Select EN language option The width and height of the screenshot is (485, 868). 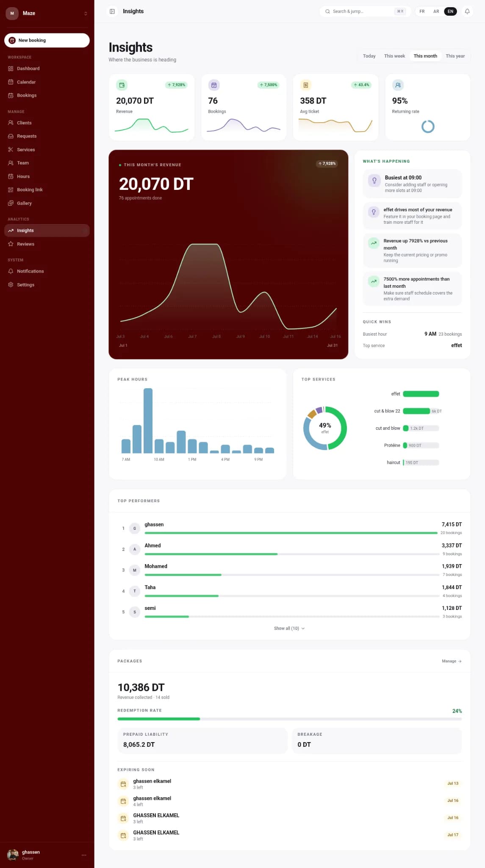[x=450, y=11]
